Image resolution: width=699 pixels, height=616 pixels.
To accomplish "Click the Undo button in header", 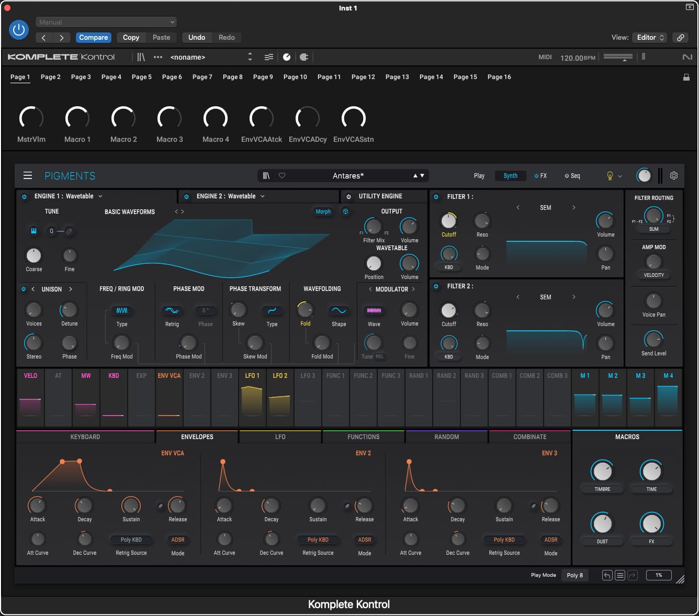I will click(x=197, y=38).
